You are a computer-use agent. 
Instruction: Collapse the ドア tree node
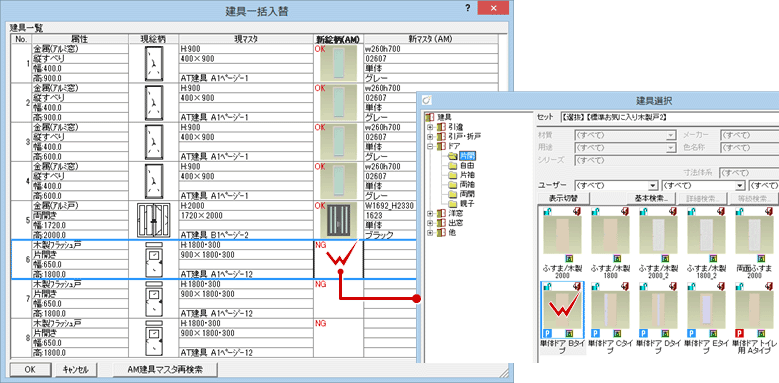click(x=430, y=147)
